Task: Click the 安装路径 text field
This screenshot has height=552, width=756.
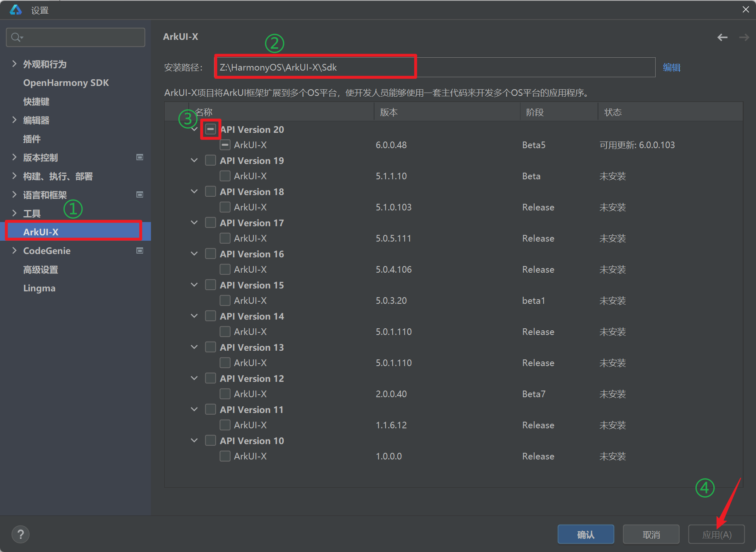Action: tap(435, 67)
